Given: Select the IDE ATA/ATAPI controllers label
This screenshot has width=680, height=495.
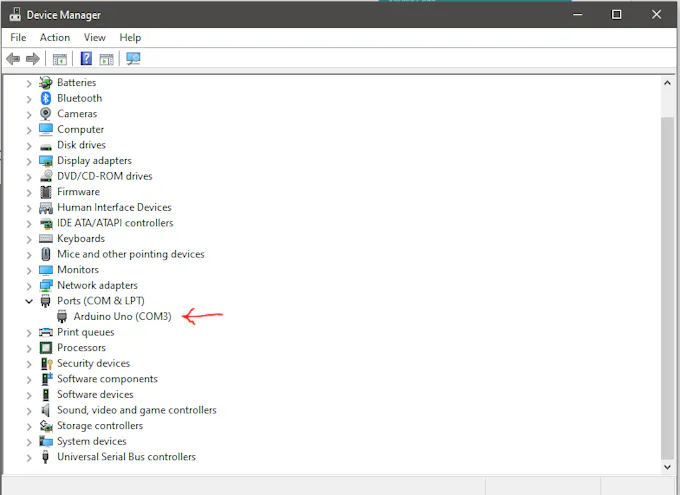Looking at the screenshot, I should coord(115,223).
